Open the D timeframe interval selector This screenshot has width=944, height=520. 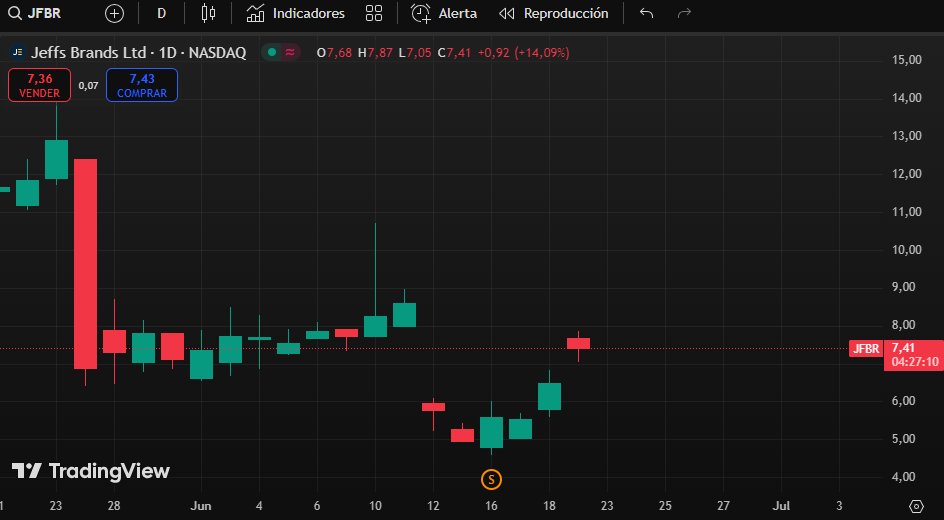click(x=161, y=13)
